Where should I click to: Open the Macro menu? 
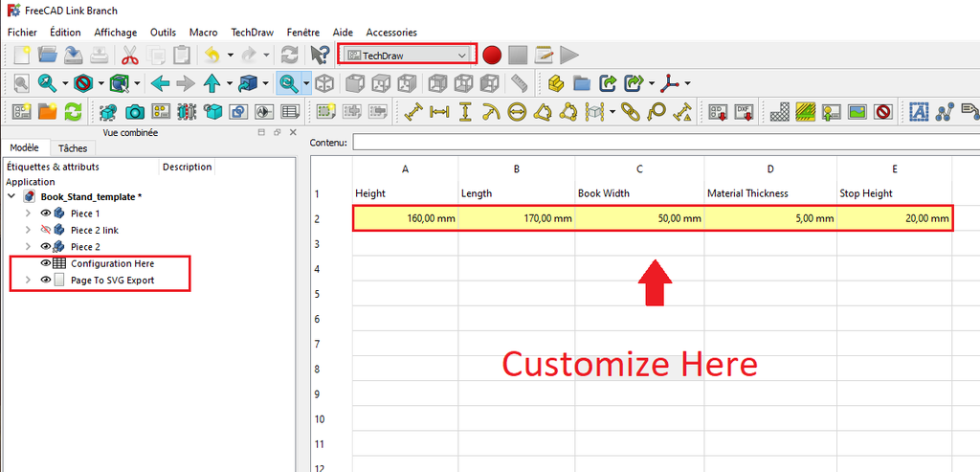click(203, 32)
